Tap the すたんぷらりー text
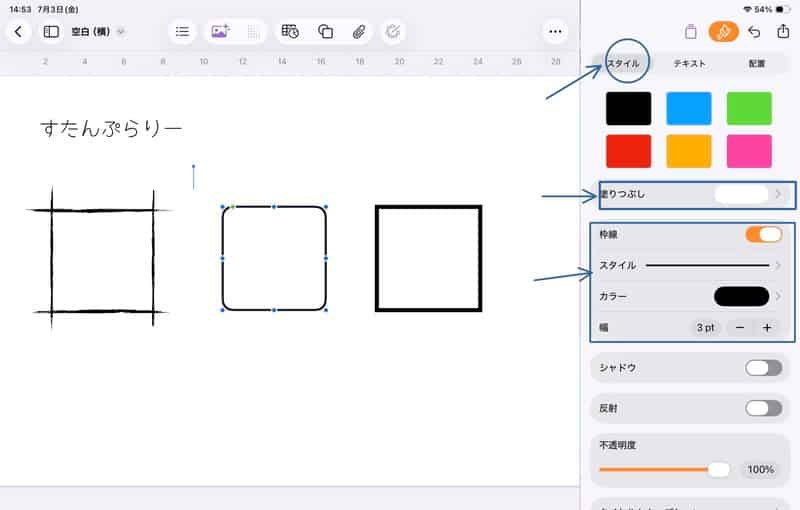Screen dimensions: 800x510 pyautogui.click(x=111, y=129)
